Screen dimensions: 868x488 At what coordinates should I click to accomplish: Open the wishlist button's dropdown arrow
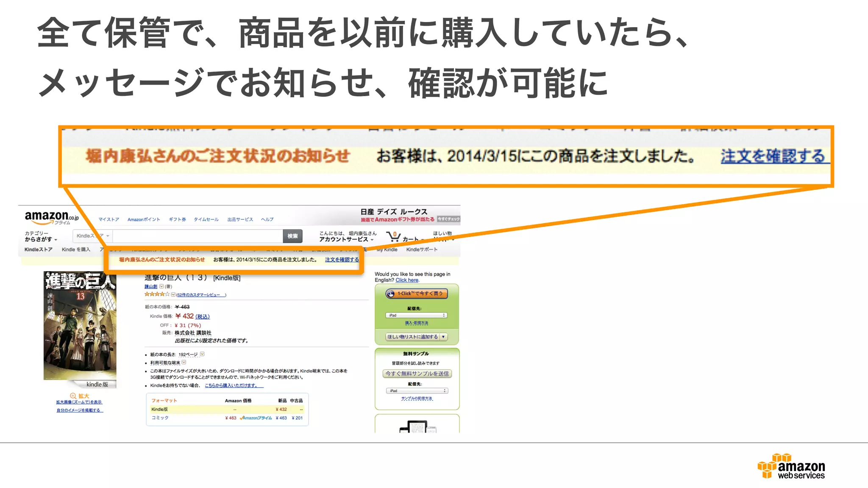443,337
